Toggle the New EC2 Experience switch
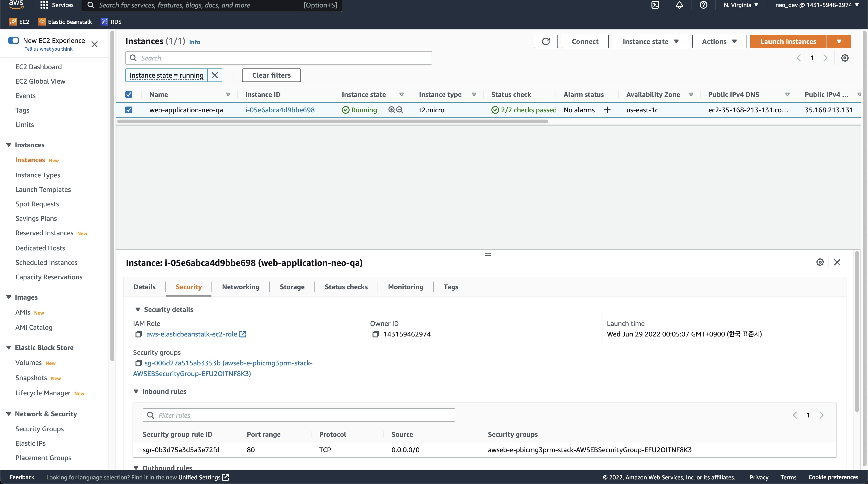Viewport: 868px width, 484px height. [x=14, y=40]
